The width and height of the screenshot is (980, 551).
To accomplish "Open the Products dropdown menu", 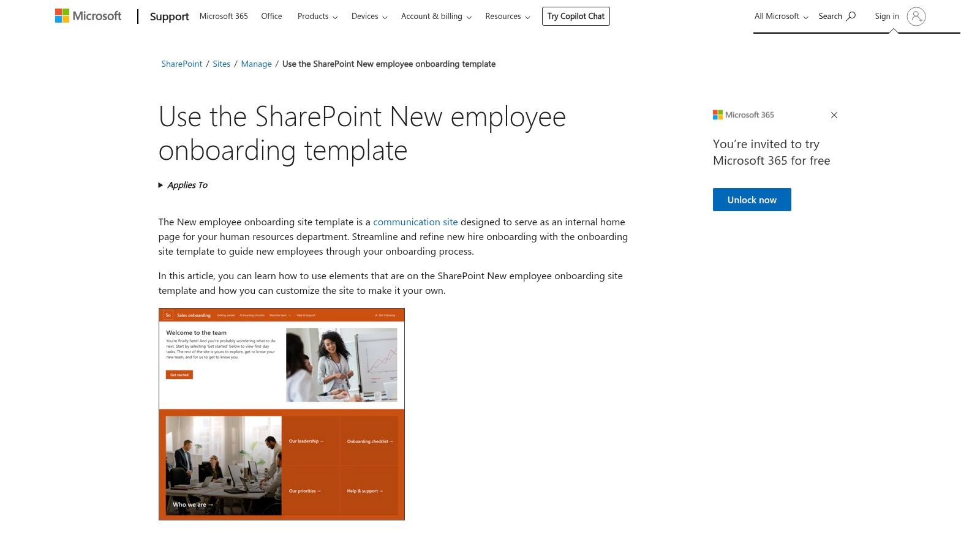I will (317, 17).
